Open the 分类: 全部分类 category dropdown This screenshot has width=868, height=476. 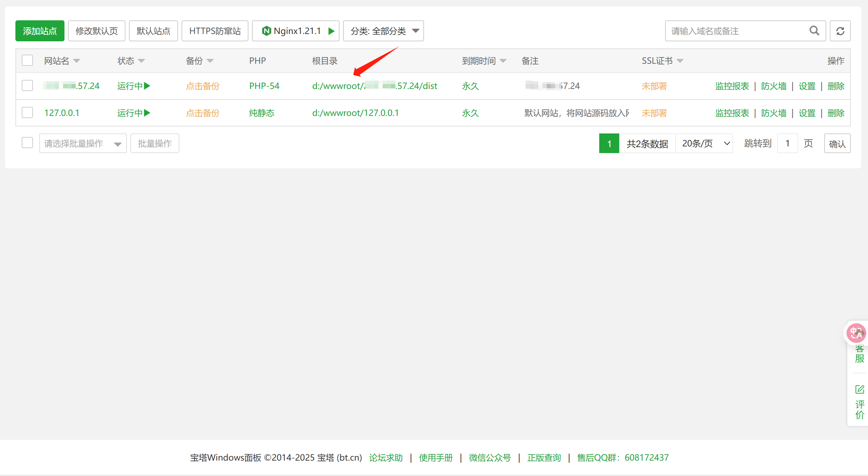[x=383, y=31]
